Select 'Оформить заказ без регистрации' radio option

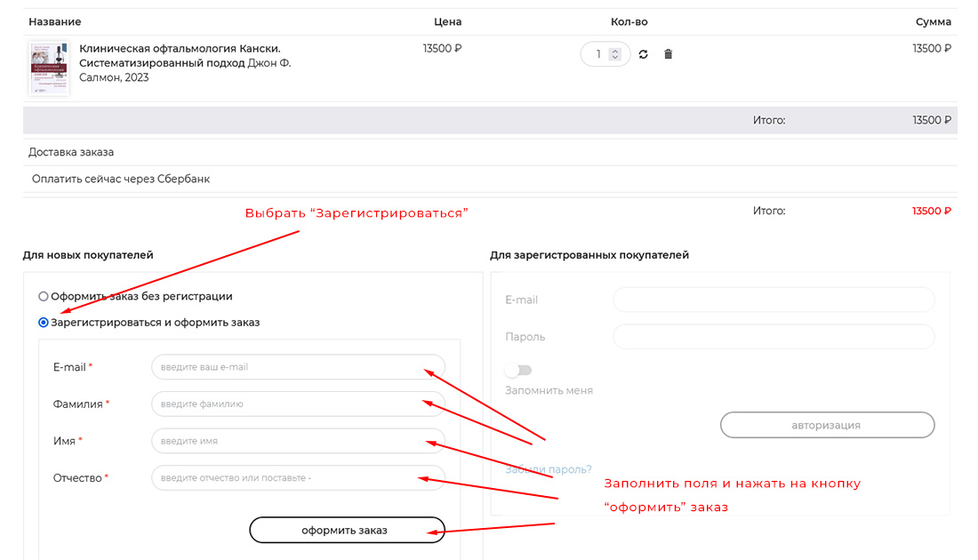click(x=44, y=296)
